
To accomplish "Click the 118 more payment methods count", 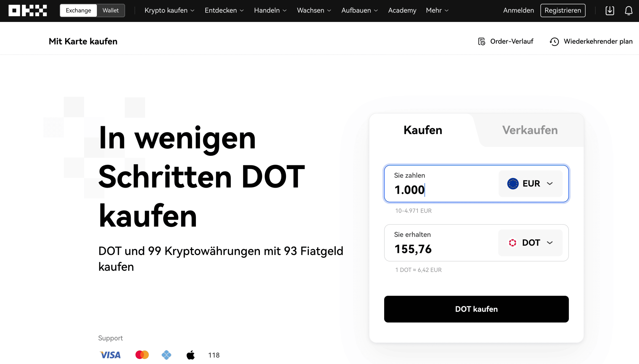I will pos(214,355).
